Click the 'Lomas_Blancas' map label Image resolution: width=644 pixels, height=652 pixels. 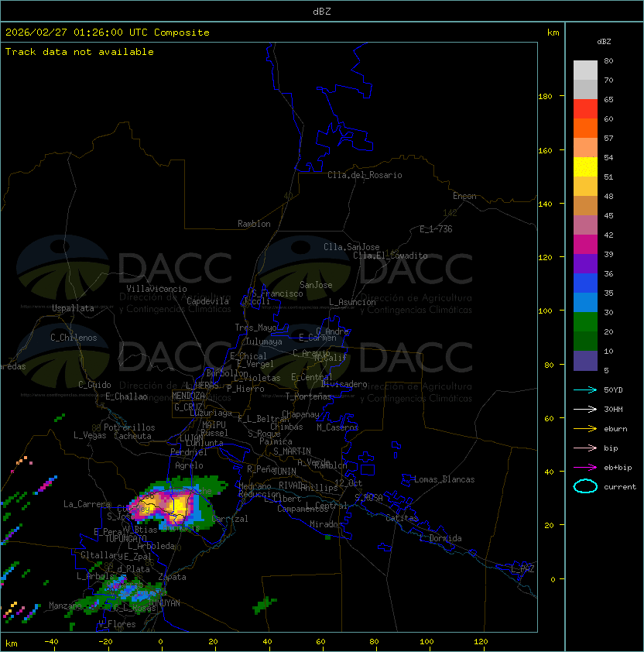click(x=444, y=479)
